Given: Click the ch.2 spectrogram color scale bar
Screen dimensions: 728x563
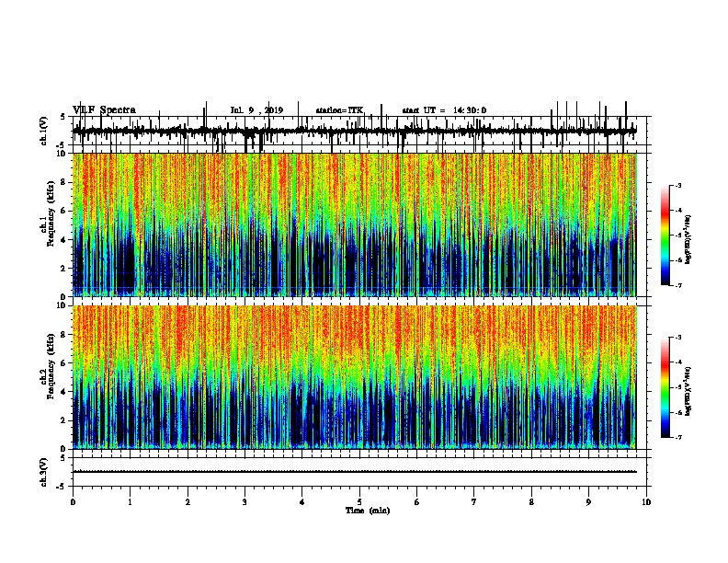Looking at the screenshot, I should [665, 387].
